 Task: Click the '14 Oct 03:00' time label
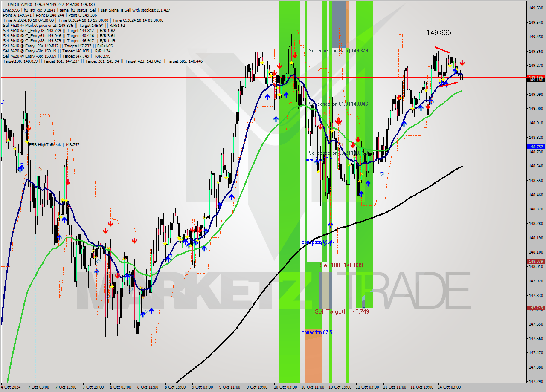449,387
